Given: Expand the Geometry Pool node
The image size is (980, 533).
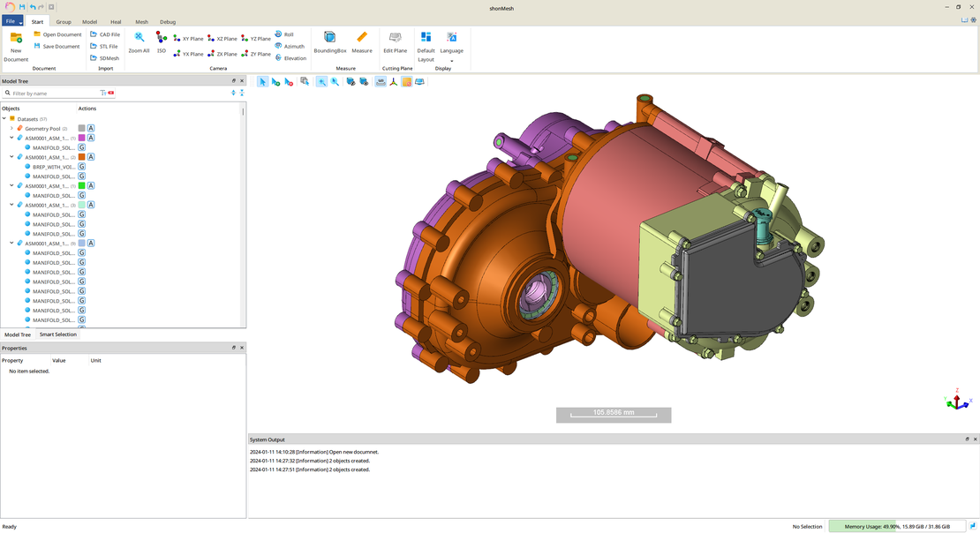Looking at the screenshot, I should click(x=11, y=128).
